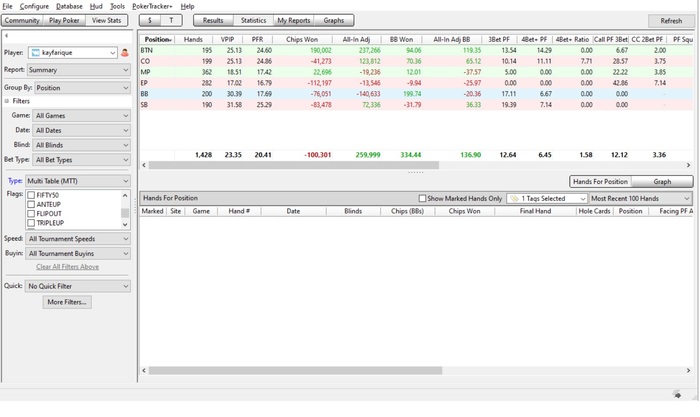Switch to the View Stats tab
Image resolution: width=700 pixels, height=417 pixels.
tap(106, 21)
